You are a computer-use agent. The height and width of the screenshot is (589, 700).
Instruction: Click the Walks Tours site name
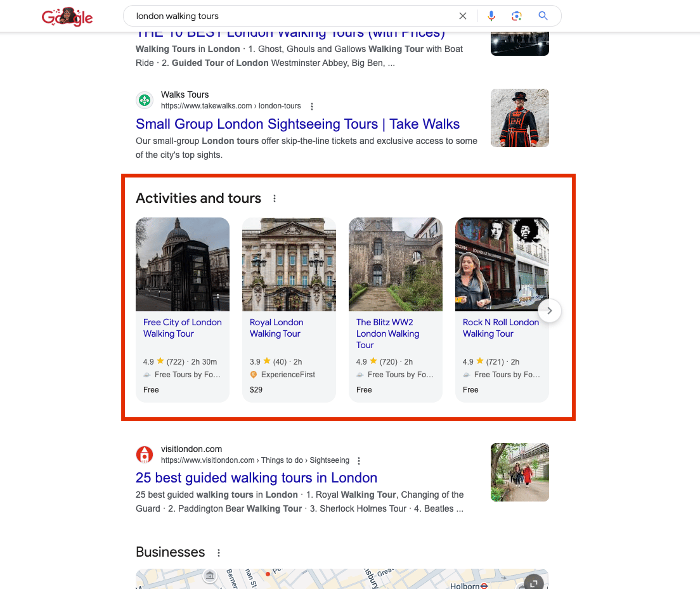(185, 94)
